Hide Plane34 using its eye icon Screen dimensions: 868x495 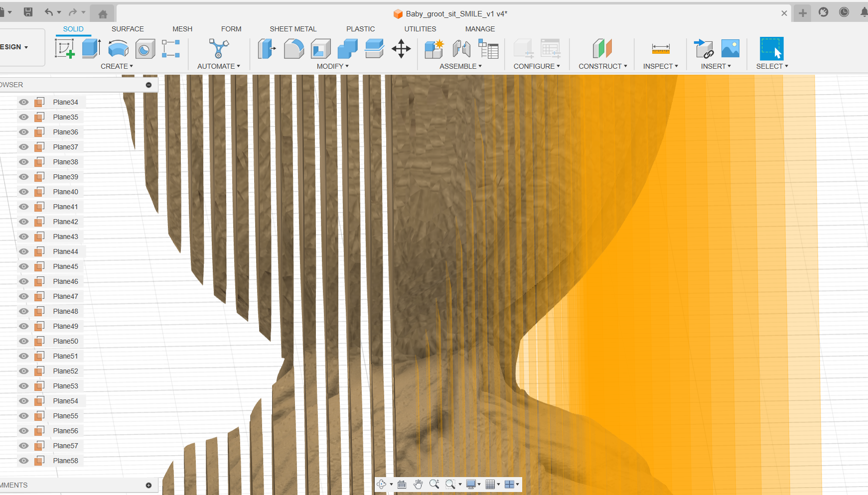[x=23, y=102]
